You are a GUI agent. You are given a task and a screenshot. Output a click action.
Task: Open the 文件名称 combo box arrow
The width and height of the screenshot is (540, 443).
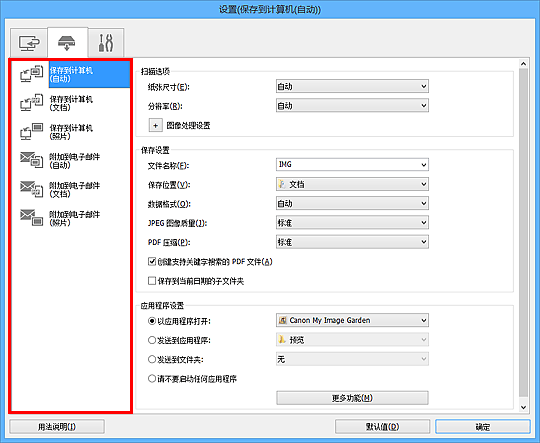pyautogui.click(x=424, y=165)
